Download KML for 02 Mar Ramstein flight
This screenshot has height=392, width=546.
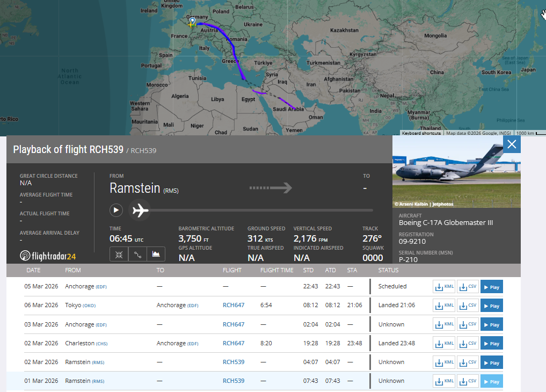(444, 362)
